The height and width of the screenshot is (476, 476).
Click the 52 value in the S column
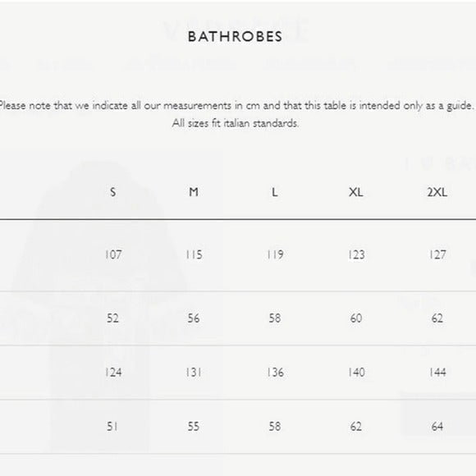tap(112, 318)
